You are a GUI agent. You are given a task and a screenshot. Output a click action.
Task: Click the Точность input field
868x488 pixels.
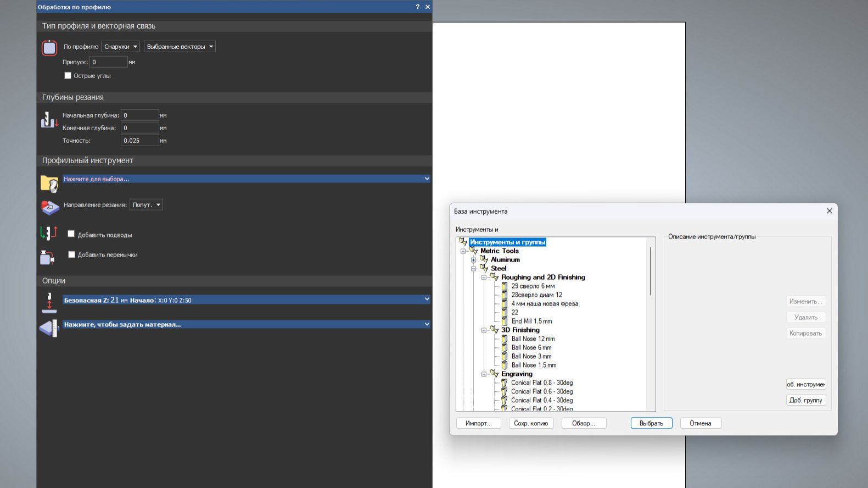[140, 141]
